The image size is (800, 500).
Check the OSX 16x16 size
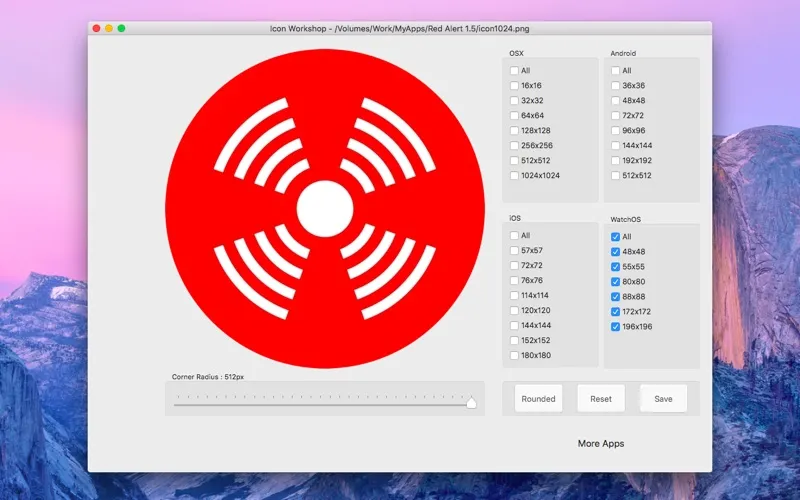click(x=515, y=86)
